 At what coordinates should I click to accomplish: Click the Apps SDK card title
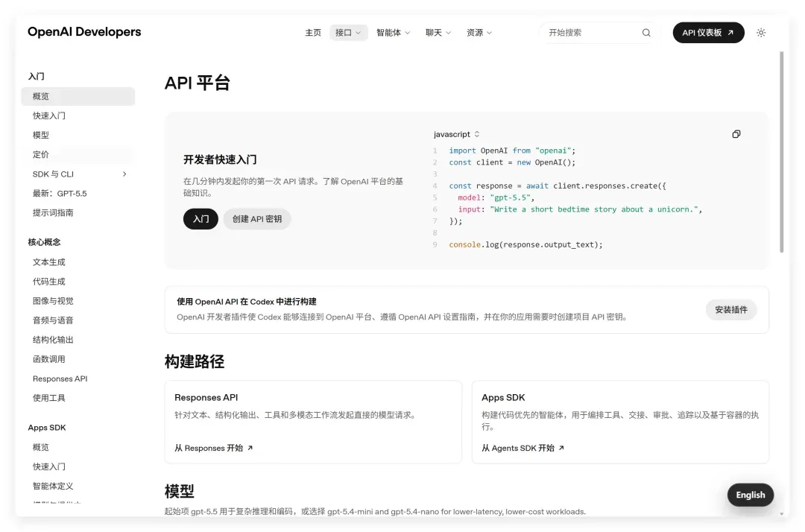pos(503,398)
